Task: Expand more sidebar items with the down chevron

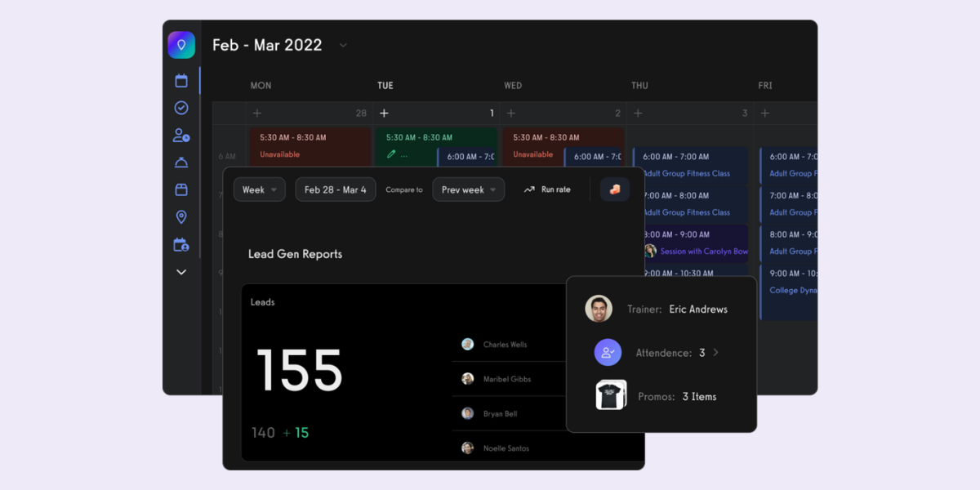Action: point(181,272)
